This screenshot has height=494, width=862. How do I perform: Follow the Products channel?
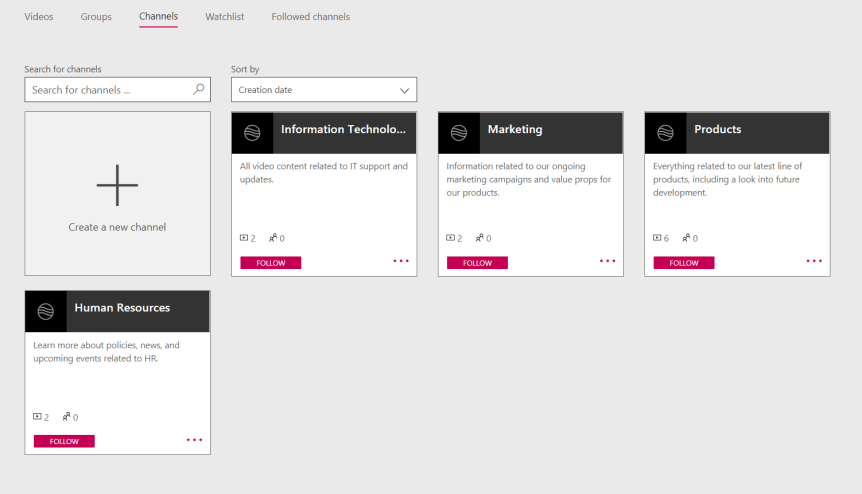pos(684,263)
